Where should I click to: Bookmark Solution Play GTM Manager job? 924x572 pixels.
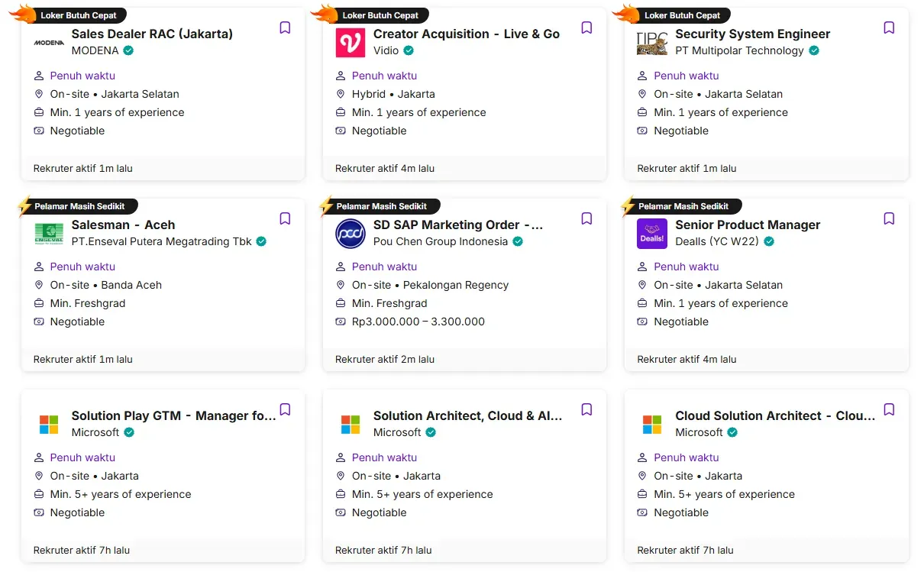[x=285, y=410]
